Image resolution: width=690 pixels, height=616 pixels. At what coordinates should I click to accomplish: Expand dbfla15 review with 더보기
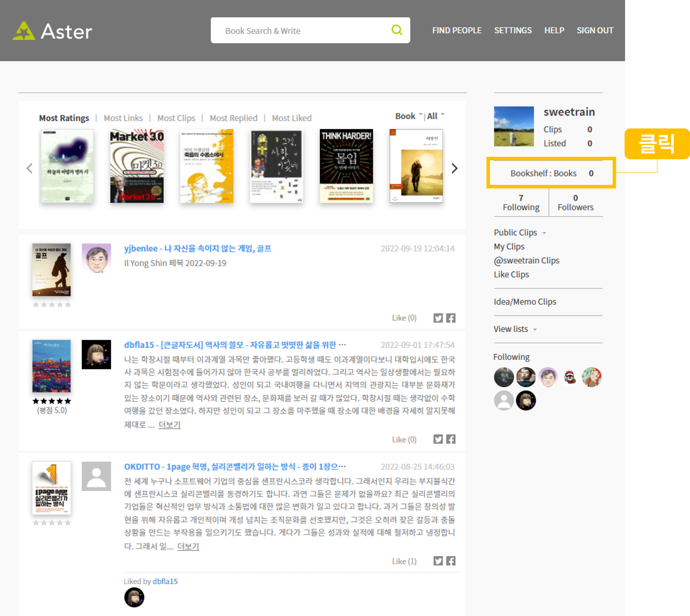click(169, 424)
